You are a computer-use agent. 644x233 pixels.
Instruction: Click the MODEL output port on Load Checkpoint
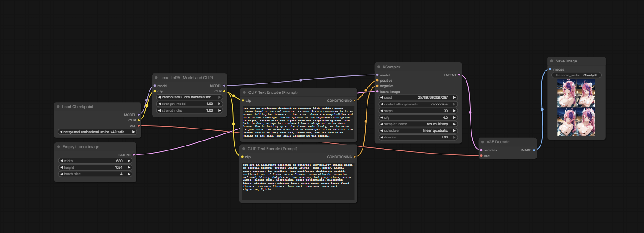[139, 115]
